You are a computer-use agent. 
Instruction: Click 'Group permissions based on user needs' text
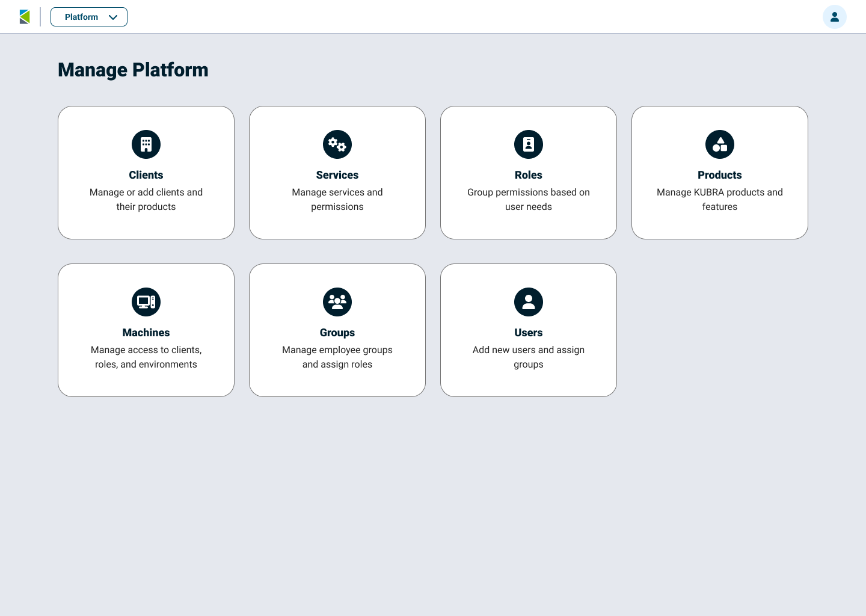coord(529,199)
